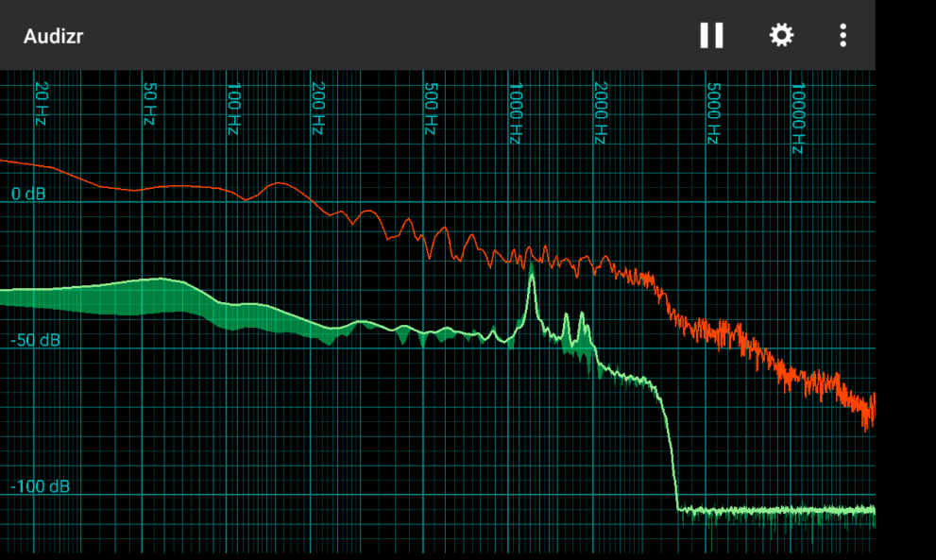The height and width of the screenshot is (560, 936).
Task: Click the Audizr app title
Action: tap(54, 37)
